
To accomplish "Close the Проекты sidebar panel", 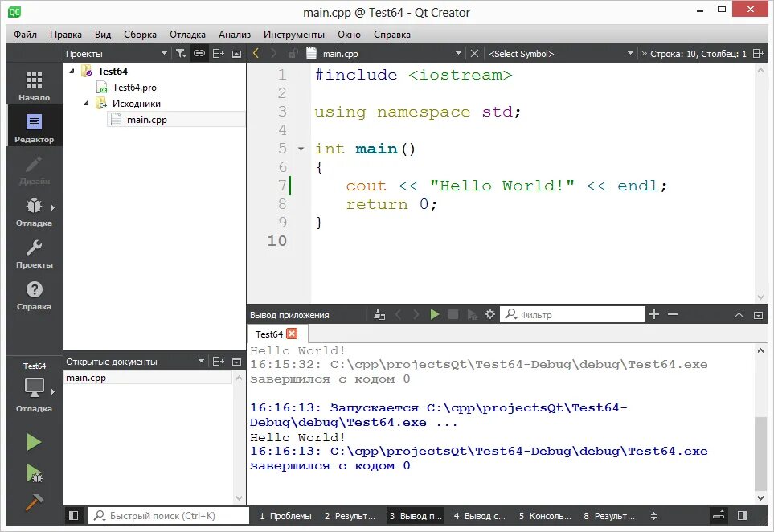I will click(237, 54).
